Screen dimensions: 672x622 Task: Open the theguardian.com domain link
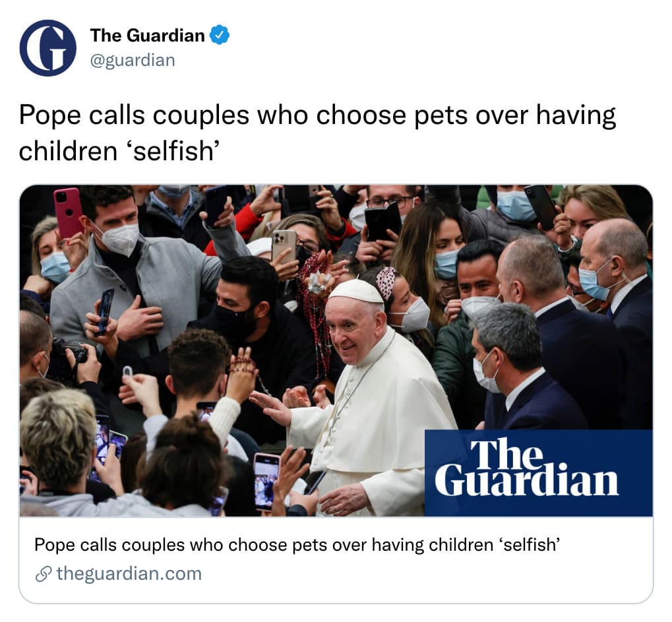[x=129, y=574]
